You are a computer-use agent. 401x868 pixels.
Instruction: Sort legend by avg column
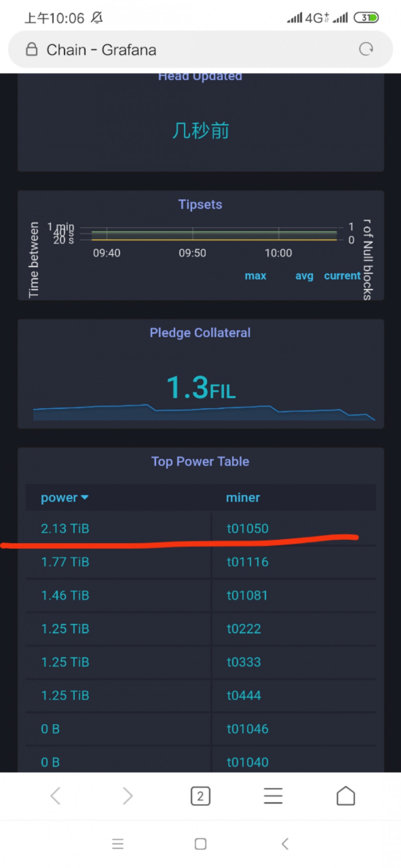click(x=304, y=276)
